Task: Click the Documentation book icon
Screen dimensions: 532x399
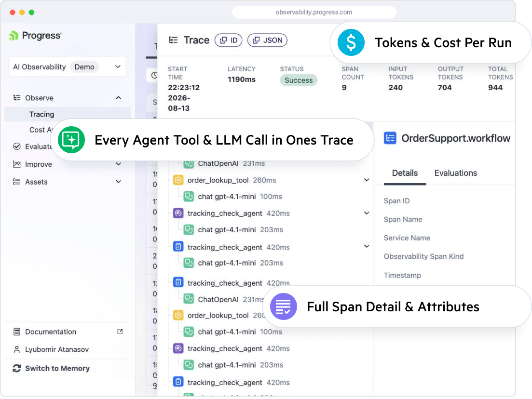Action: [16, 332]
